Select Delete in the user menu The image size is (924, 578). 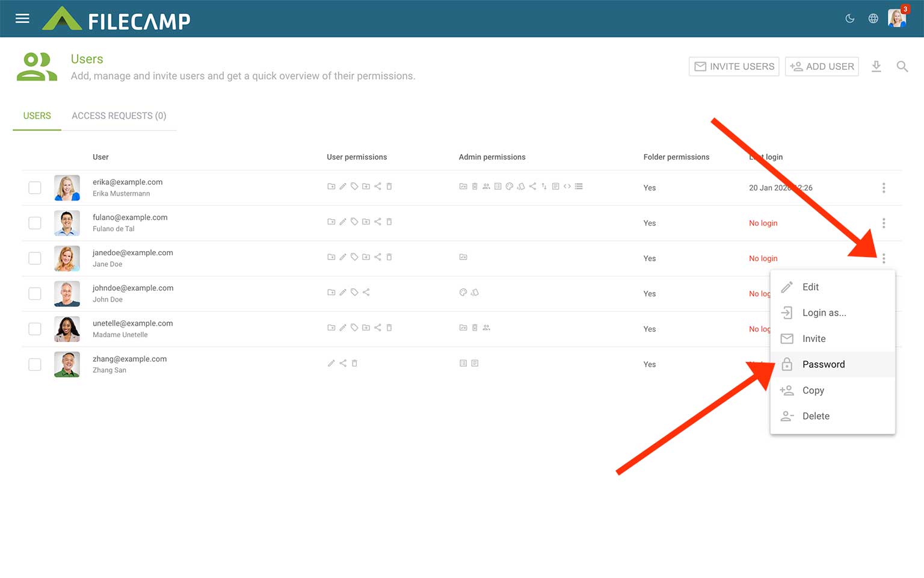click(x=815, y=416)
